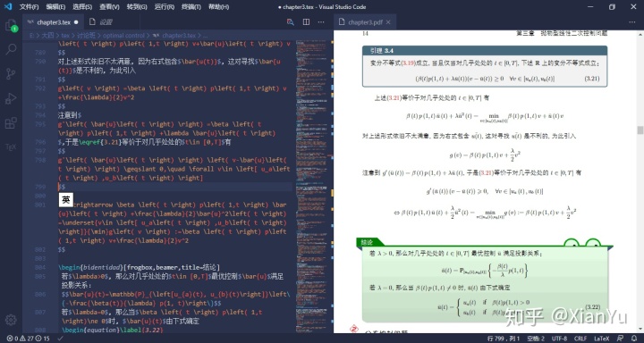Change the LaTeX language mode
Screen dimensions: 644x343
pyautogui.click(x=602, y=339)
